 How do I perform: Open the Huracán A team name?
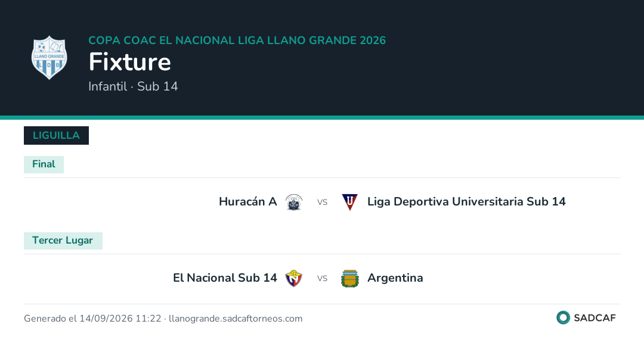247,202
